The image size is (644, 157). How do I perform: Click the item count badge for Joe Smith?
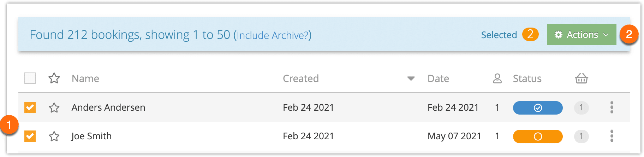[582, 136]
